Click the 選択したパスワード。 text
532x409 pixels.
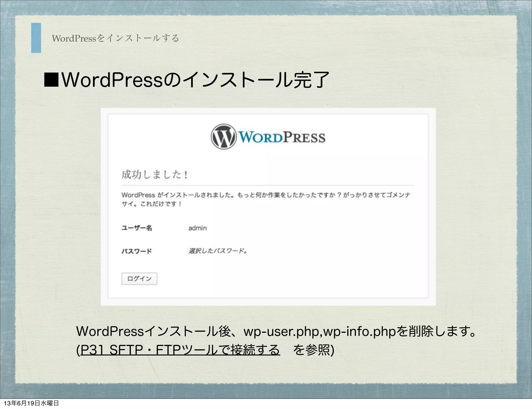[218, 251]
